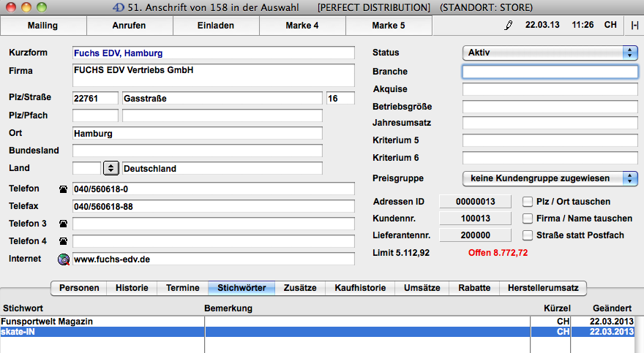Open the Preisgruppe dropdown
This screenshot has width=644, height=353.
[550, 178]
